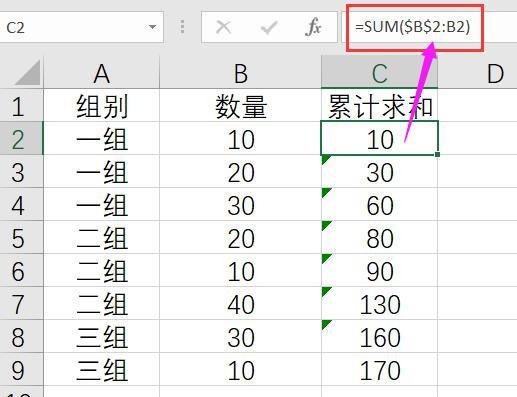Click cell C3 with value 30

(x=379, y=171)
